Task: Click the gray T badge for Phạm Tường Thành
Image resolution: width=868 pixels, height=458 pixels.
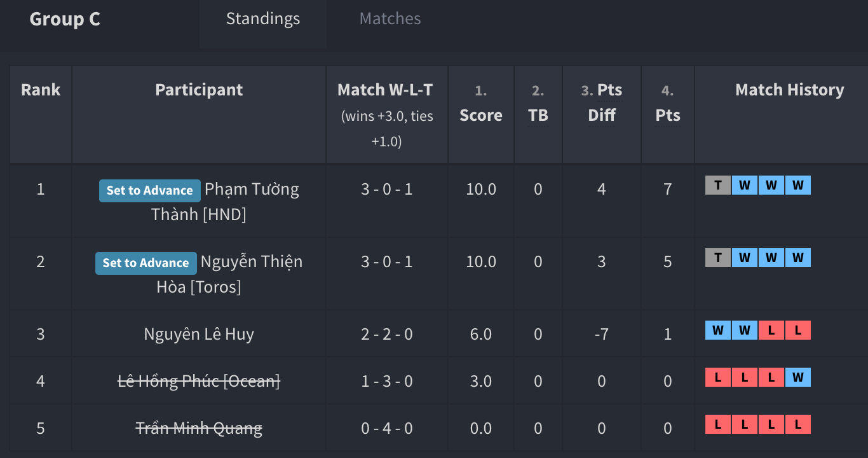Action: 718,186
